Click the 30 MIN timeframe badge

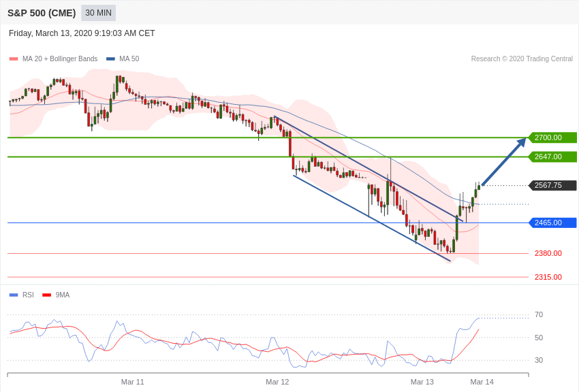tap(98, 13)
